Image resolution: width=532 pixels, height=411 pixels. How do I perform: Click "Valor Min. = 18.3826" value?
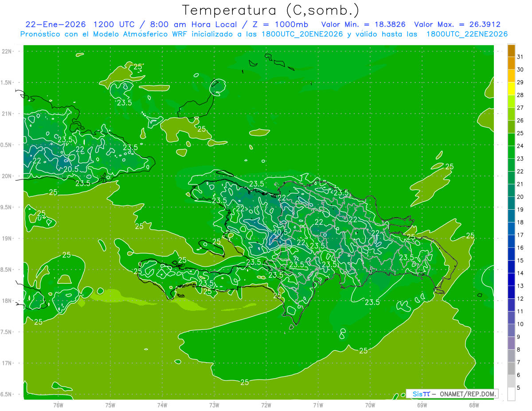pyautogui.click(x=363, y=24)
